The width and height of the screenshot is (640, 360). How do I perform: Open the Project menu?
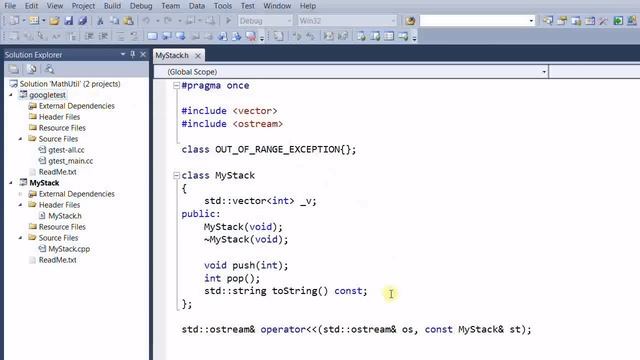(83, 6)
